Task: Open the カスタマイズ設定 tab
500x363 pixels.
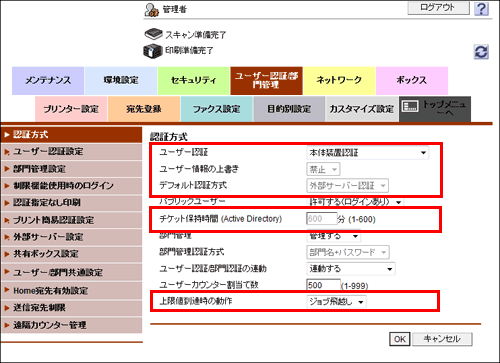Action: (362, 109)
